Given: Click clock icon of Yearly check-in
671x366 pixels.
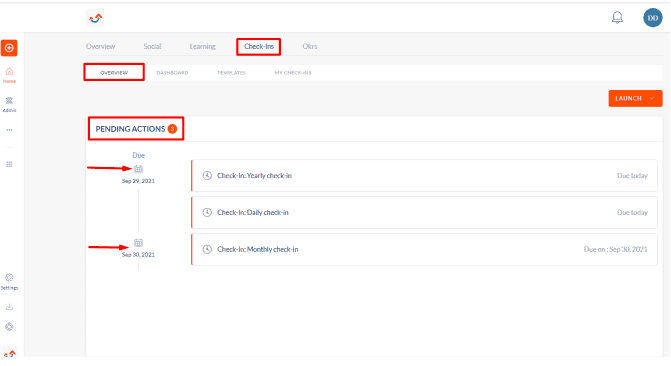Looking at the screenshot, I should (207, 176).
